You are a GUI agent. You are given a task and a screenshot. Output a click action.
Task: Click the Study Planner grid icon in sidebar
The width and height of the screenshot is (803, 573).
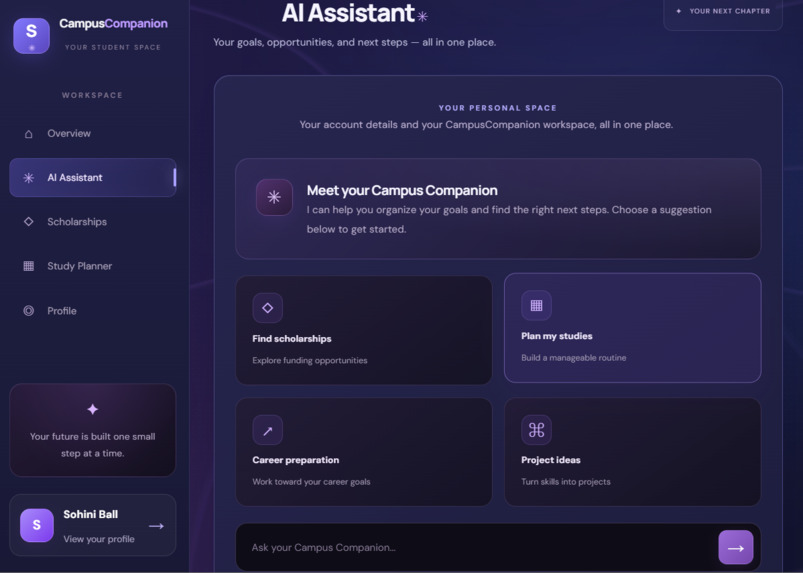coord(29,266)
